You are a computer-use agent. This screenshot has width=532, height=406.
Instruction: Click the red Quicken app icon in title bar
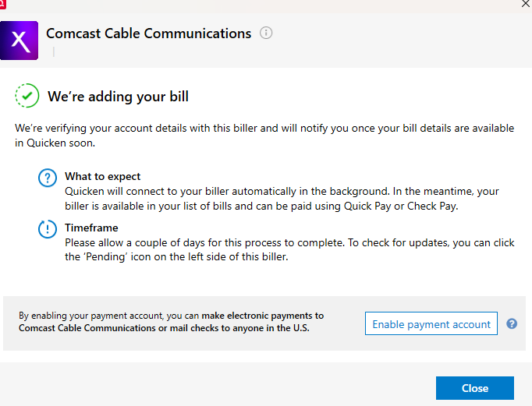click(x=3, y=4)
